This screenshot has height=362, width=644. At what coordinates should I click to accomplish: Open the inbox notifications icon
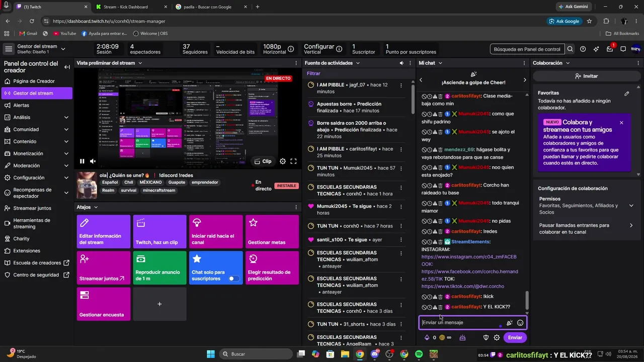(610, 49)
